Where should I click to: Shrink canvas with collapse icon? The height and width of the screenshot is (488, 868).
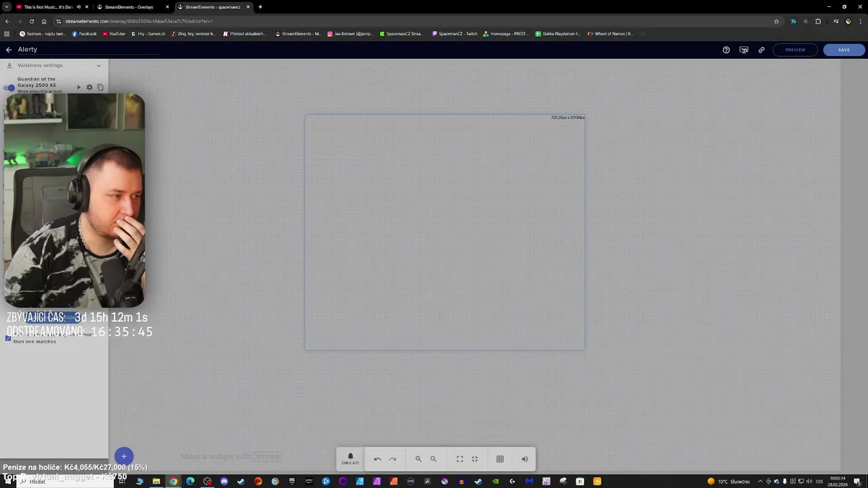[x=475, y=459]
